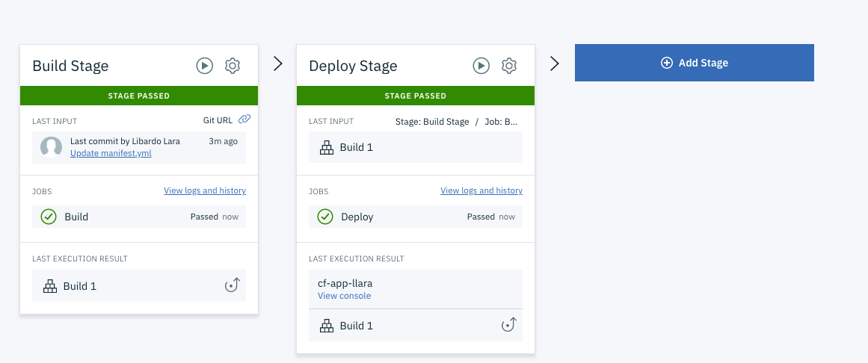Click the redeploy icon in Deploy Stage result
Viewport: 868px width, 363px height.
tap(508, 325)
